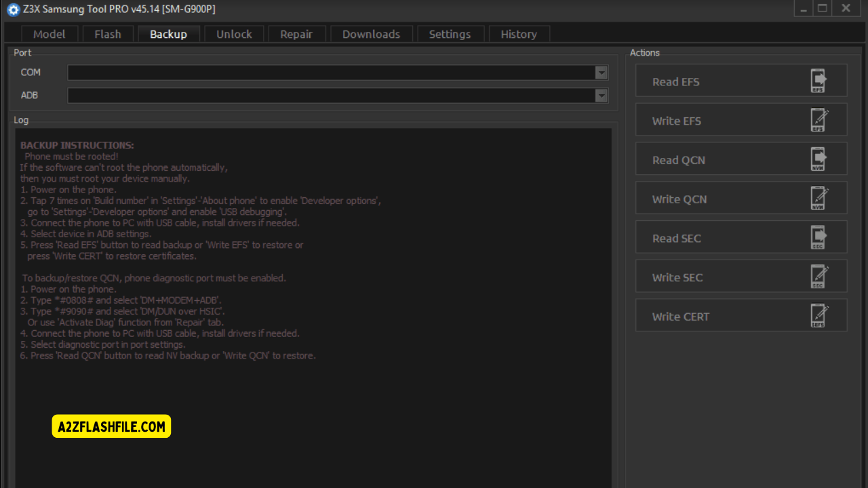Expand the COM port dropdown arrow
Viewport: 868px width, 488px height.
pos(601,73)
